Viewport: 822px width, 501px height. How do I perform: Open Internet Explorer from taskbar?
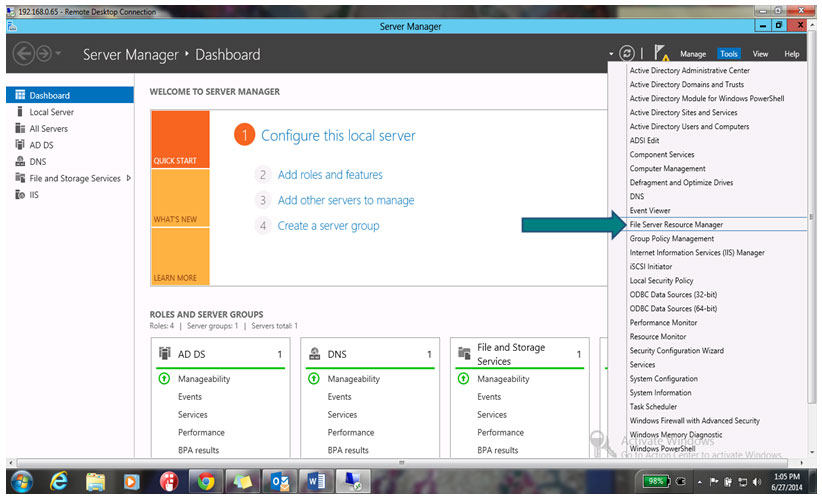(58, 481)
